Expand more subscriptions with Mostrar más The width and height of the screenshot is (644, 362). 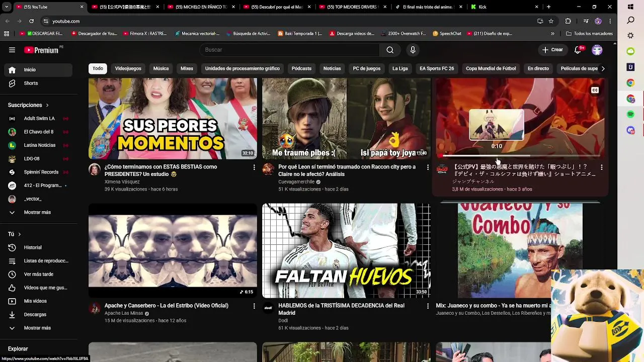(38, 213)
